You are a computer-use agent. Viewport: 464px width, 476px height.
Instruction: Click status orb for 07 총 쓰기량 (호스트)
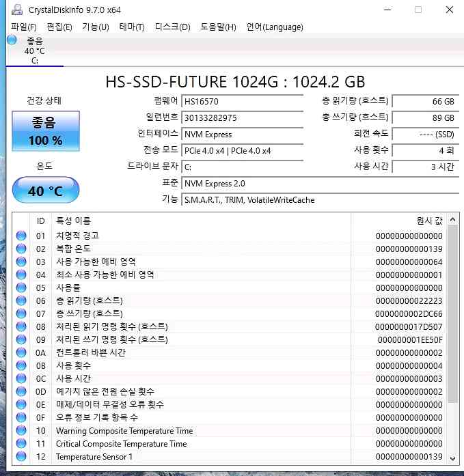click(21, 313)
